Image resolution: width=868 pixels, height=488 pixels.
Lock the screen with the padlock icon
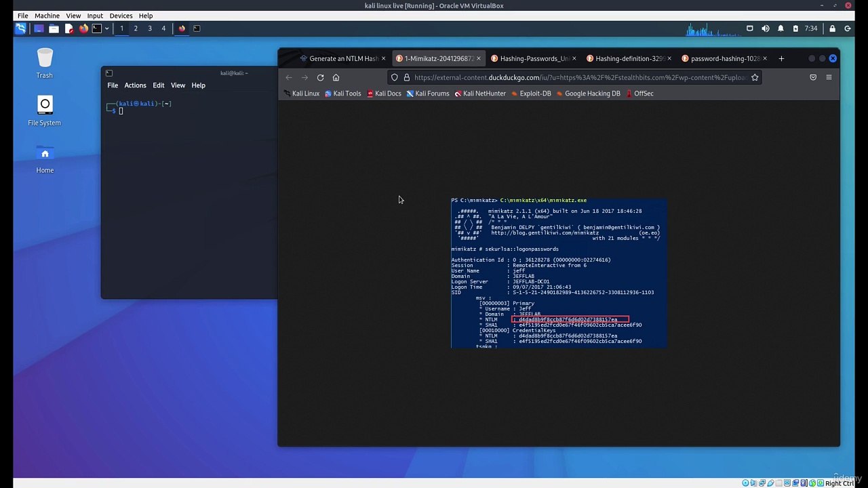832,28
